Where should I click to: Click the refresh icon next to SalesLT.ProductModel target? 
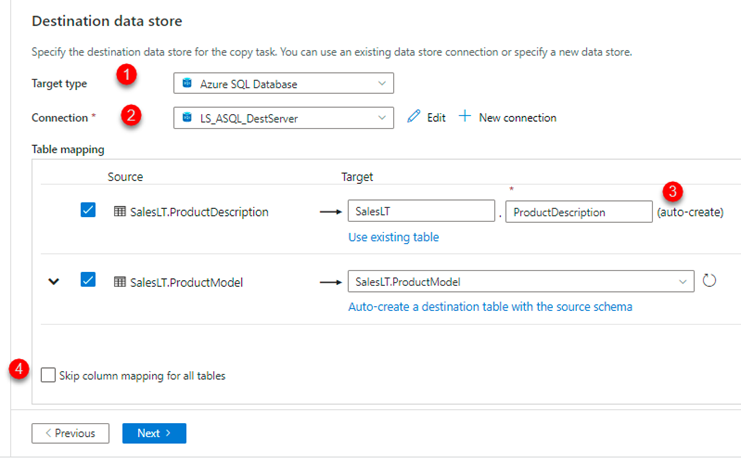(709, 281)
